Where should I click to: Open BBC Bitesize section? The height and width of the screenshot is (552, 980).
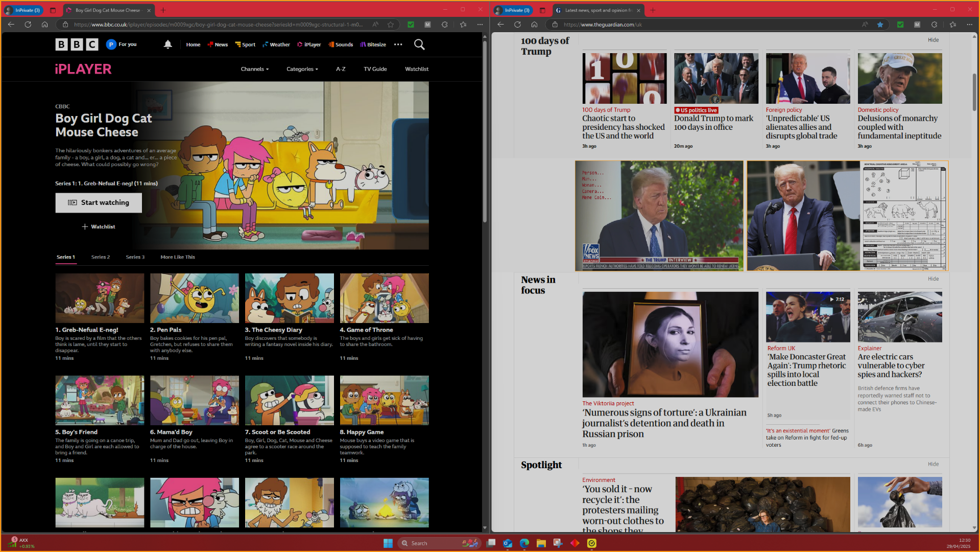(x=373, y=44)
